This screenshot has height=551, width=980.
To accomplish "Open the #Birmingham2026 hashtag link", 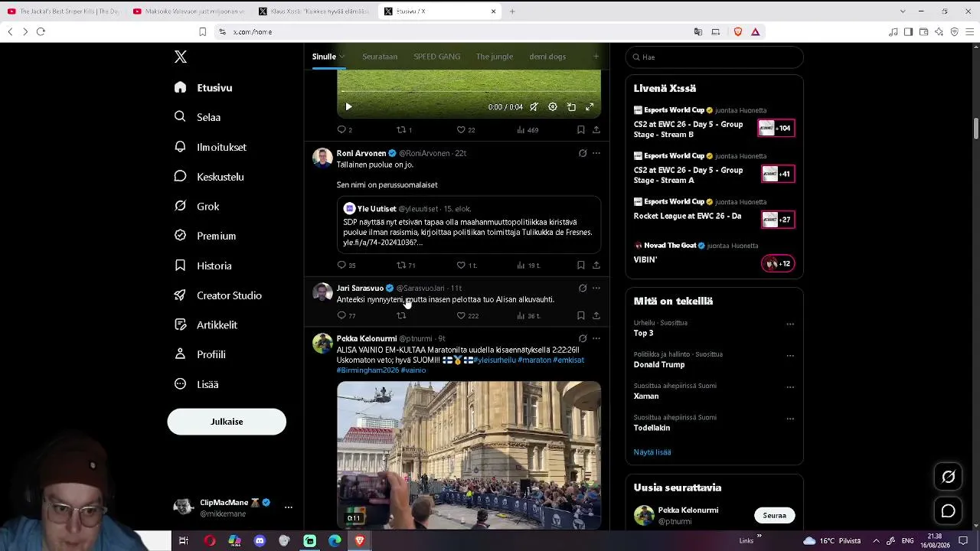I will (x=367, y=370).
